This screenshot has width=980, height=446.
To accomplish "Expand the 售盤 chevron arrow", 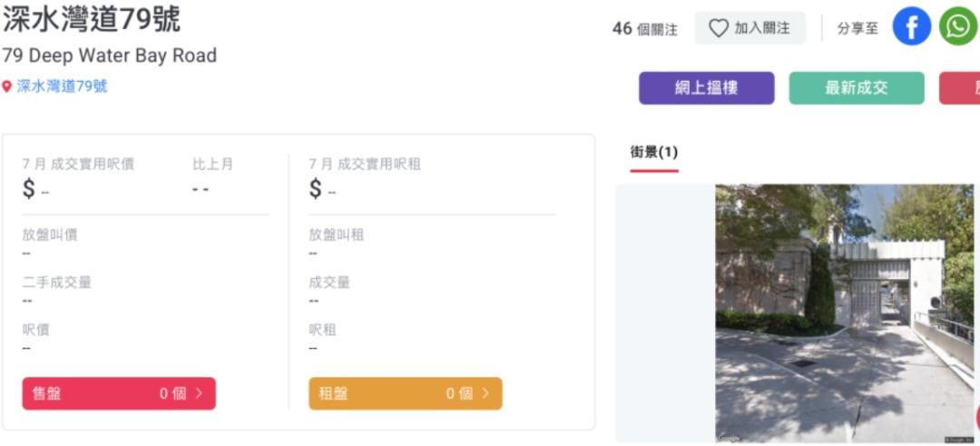I will pos(199,393).
